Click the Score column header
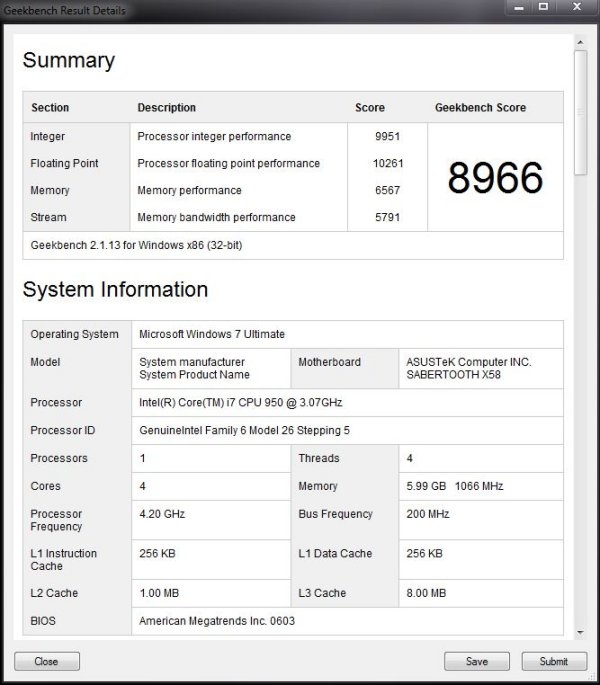Screen dimensions: 600x685 (x=370, y=107)
